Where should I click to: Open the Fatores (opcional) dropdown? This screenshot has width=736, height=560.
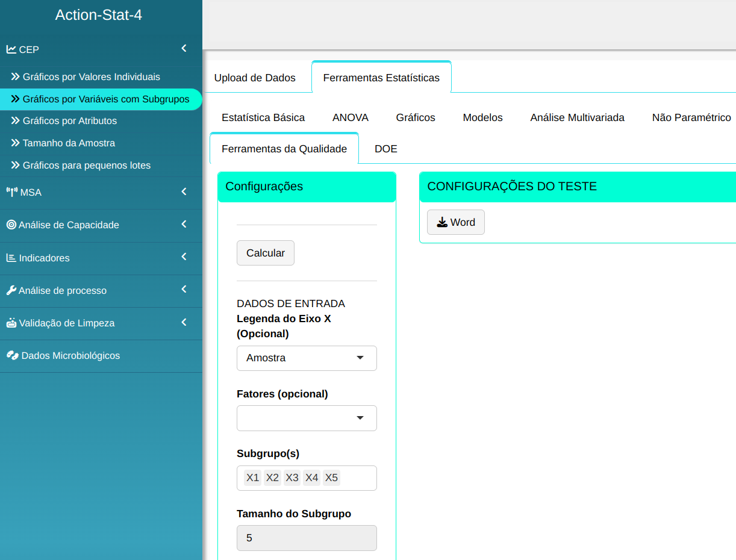click(x=307, y=418)
